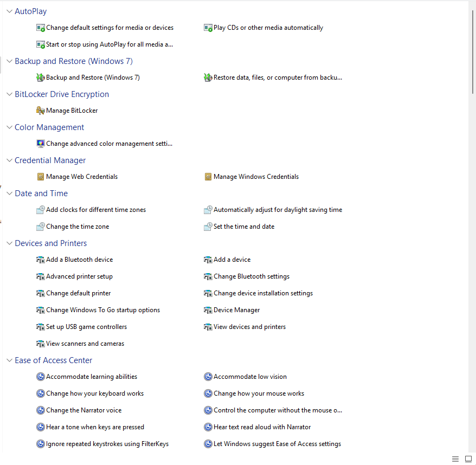Viewport: 476px width, 465px height.
Task: Click clock icon beside Set the time and date
Action: click(208, 227)
